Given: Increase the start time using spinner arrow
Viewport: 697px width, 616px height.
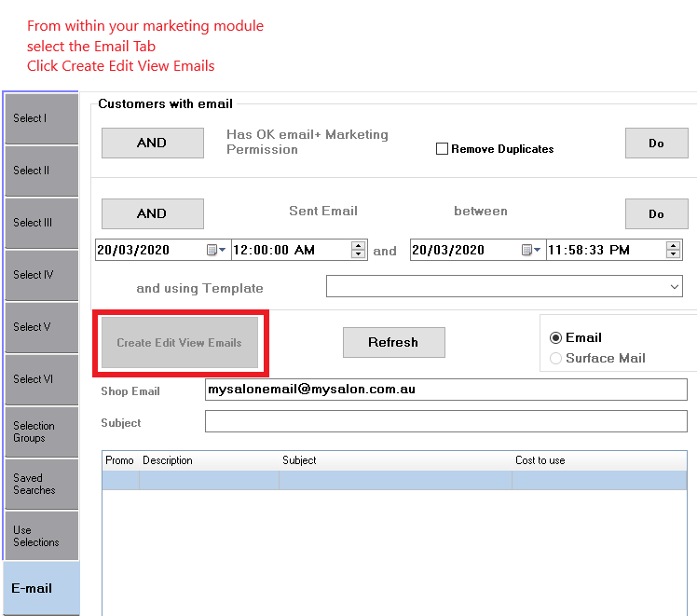Looking at the screenshot, I should tap(359, 246).
